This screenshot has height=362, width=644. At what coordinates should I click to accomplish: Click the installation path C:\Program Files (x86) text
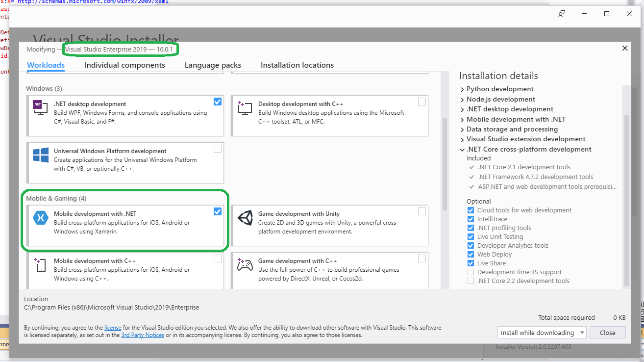click(x=112, y=308)
